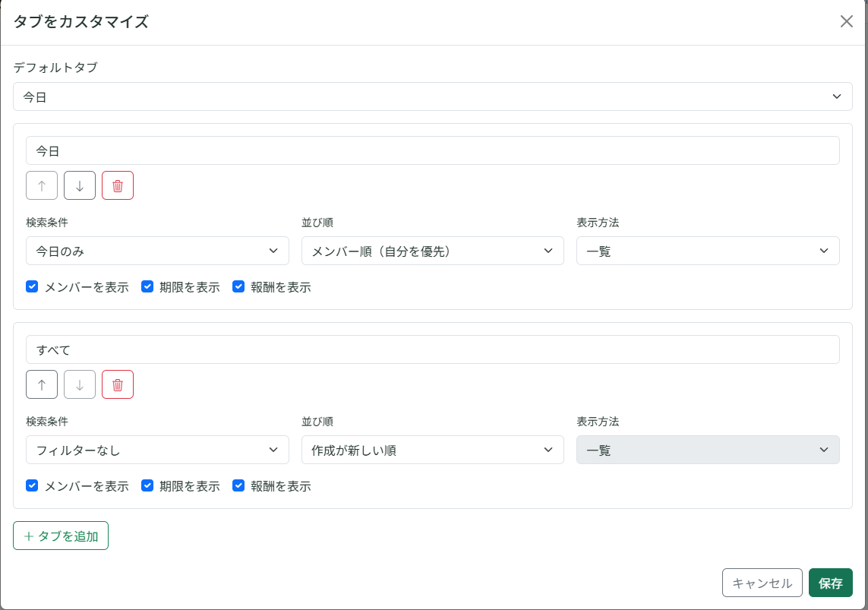
Task: Open 並び順 dropdown showing メンバー順（自分を優先）
Action: [x=432, y=251]
